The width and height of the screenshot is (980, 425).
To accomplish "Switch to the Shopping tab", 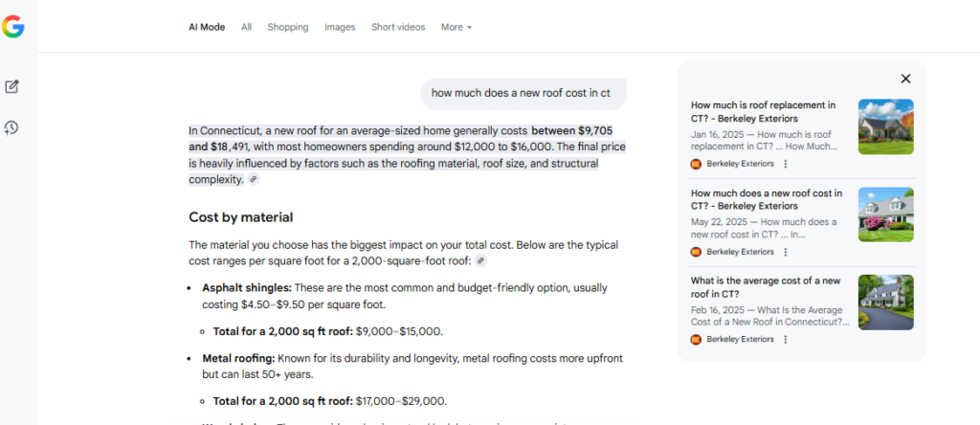I will point(288,28).
